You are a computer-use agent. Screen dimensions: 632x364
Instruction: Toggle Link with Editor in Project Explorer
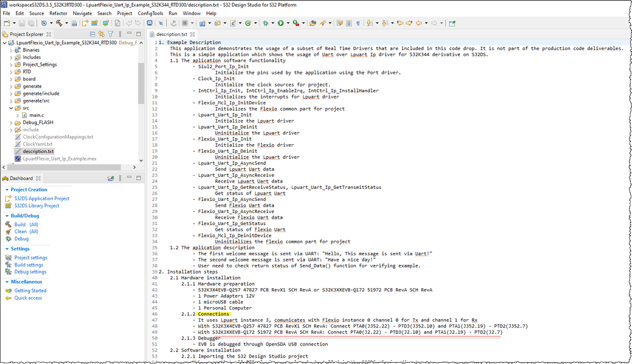pos(102,34)
